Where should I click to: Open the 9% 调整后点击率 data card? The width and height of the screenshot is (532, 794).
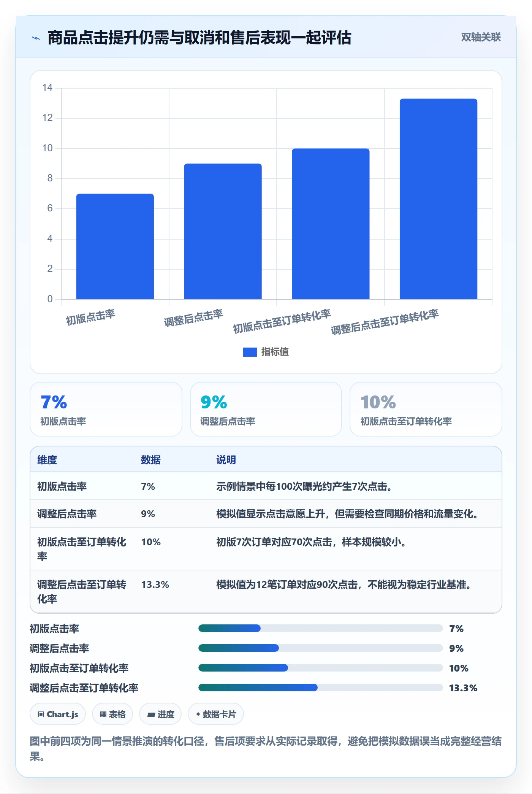tap(266, 409)
